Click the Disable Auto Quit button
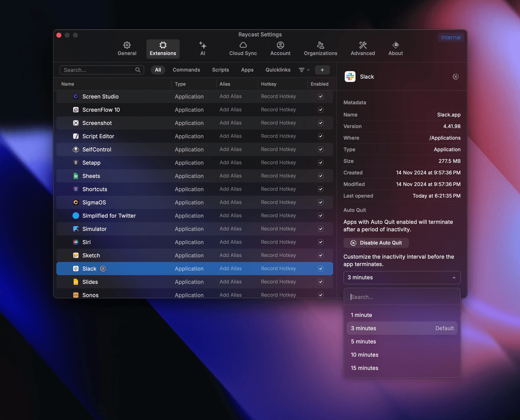 376,243
